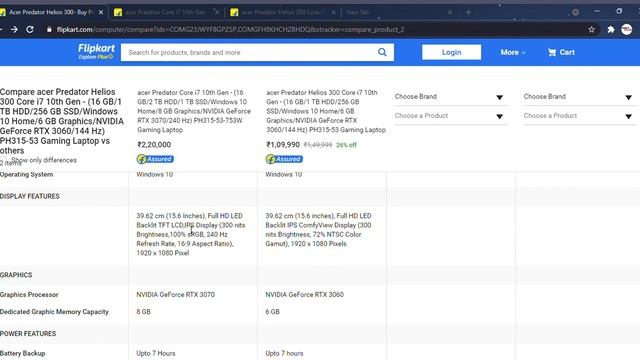Click the Operating System row label
The height and width of the screenshot is (360, 640).
click(27, 174)
